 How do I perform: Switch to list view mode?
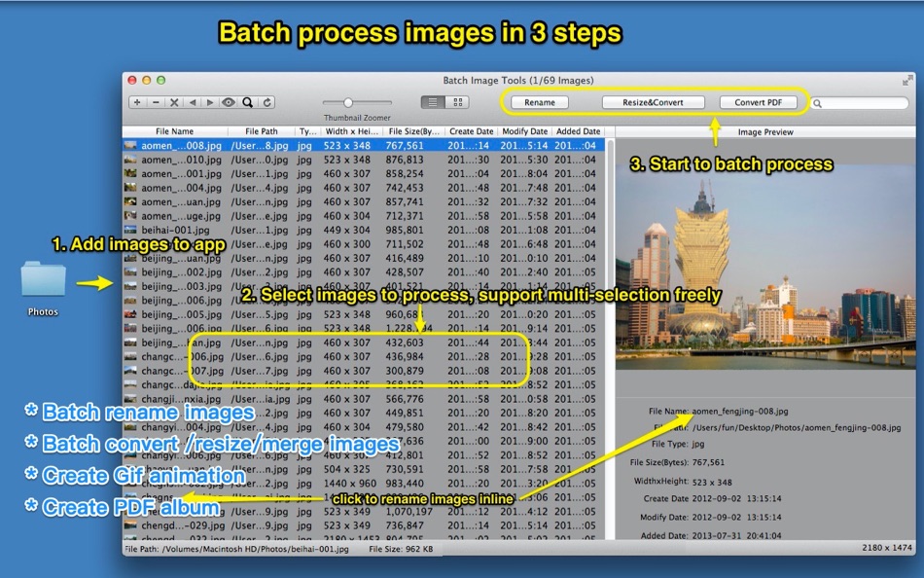[433, 102]
